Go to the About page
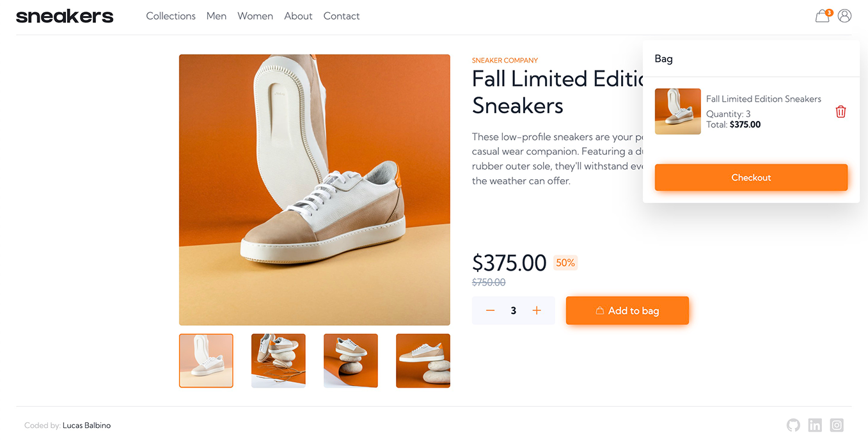Screen dimensions: 868x444 click(298, 15)
